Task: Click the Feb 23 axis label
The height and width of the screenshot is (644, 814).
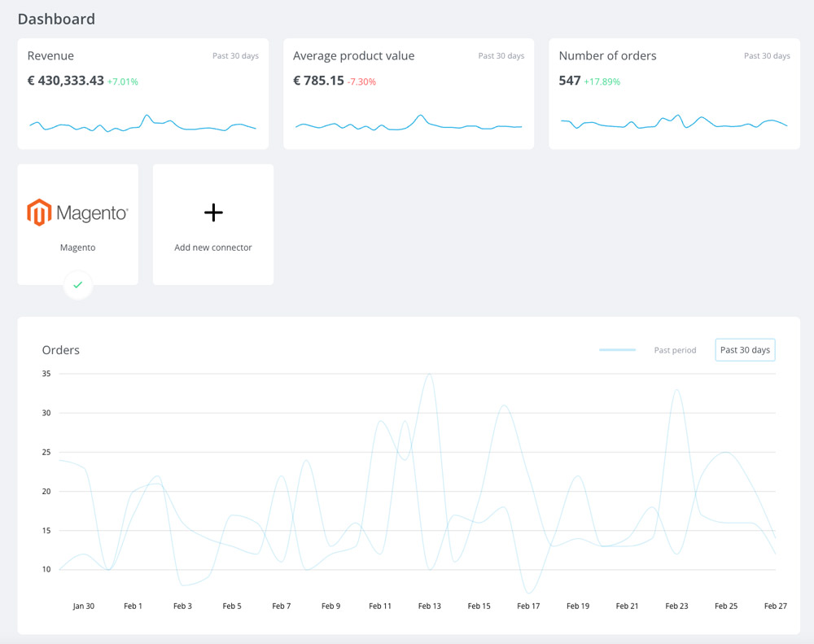Action: click(676, 606)
